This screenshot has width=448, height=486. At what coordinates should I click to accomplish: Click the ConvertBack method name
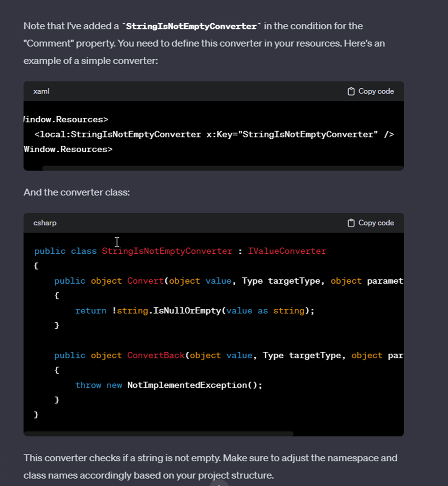pyautogui.click(x=156, y=355)
